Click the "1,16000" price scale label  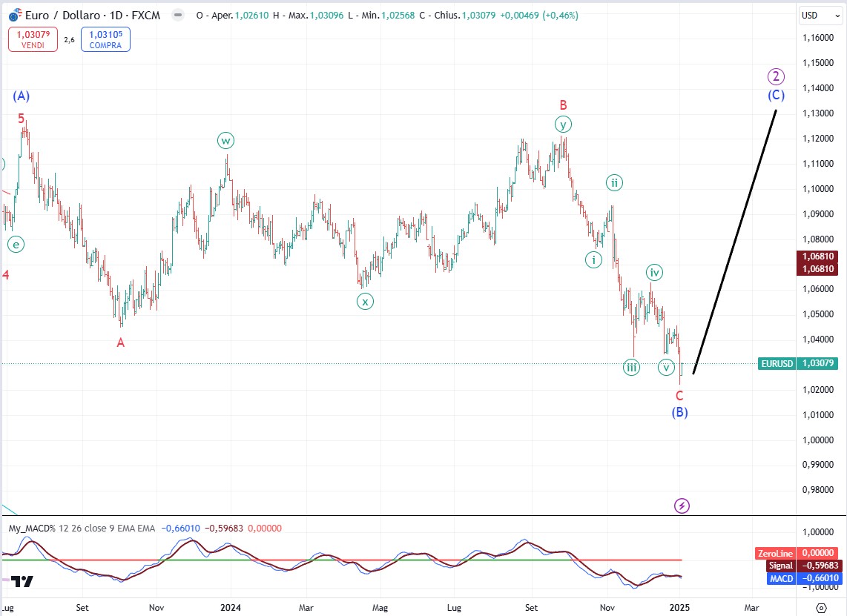818,38
